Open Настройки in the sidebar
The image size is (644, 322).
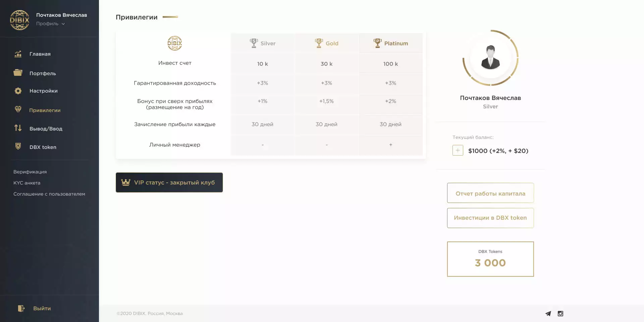pyautogui.click(x=44, y=91)
